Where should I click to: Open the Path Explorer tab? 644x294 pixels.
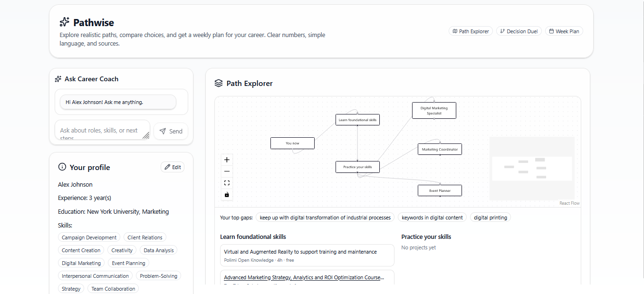tap(471, 31)
